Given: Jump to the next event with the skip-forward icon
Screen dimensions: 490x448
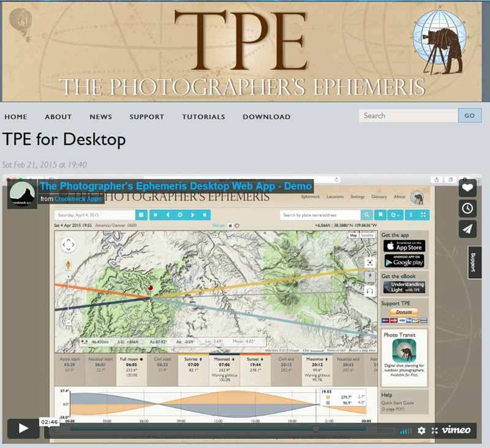Looking at the screenshot, I should pos(205,215).
